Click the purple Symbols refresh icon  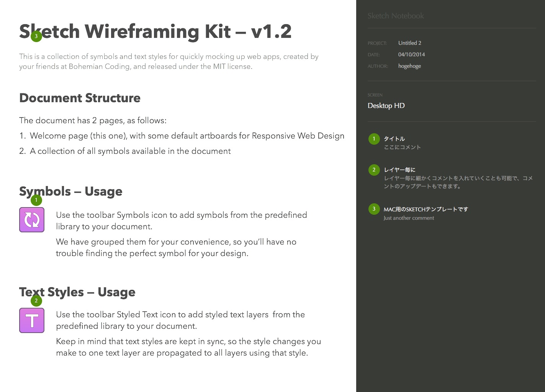click(x=32, y=220)
